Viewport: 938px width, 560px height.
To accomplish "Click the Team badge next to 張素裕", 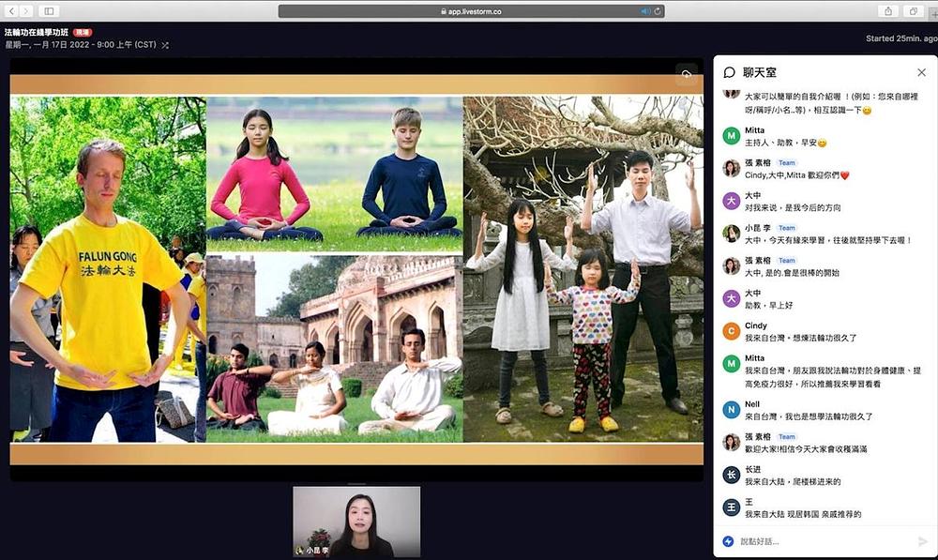I will 786,161.
